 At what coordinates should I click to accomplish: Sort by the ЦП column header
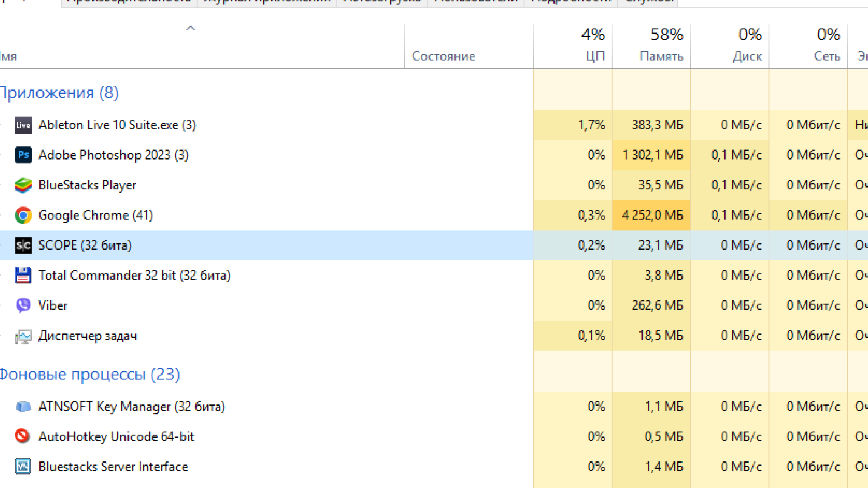click(573, 46)
